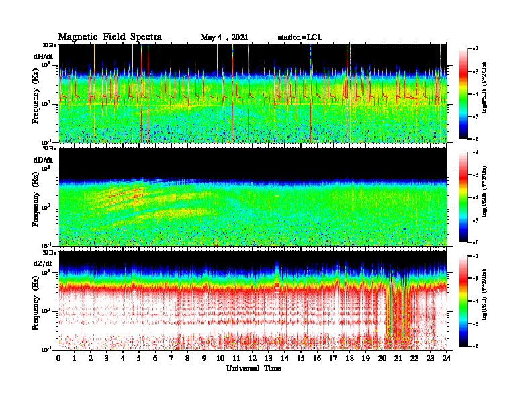Click hour tick label "12" on time axis
The image size is (532, 411).
pos(253,359)
